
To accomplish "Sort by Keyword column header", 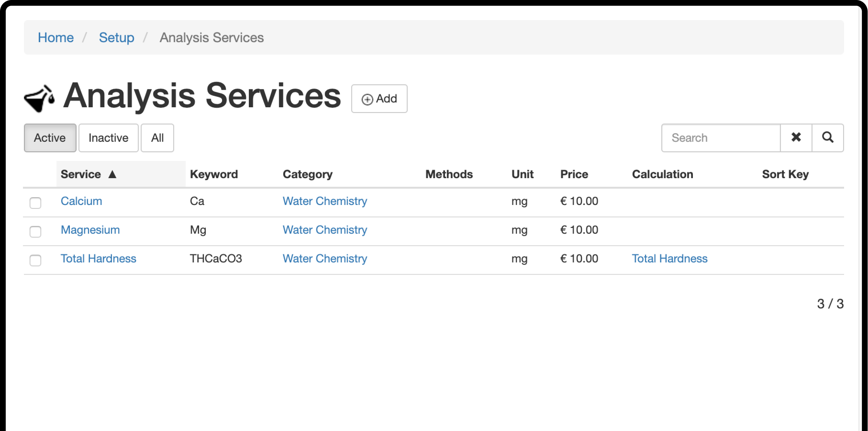I will (x=214, y=174).
